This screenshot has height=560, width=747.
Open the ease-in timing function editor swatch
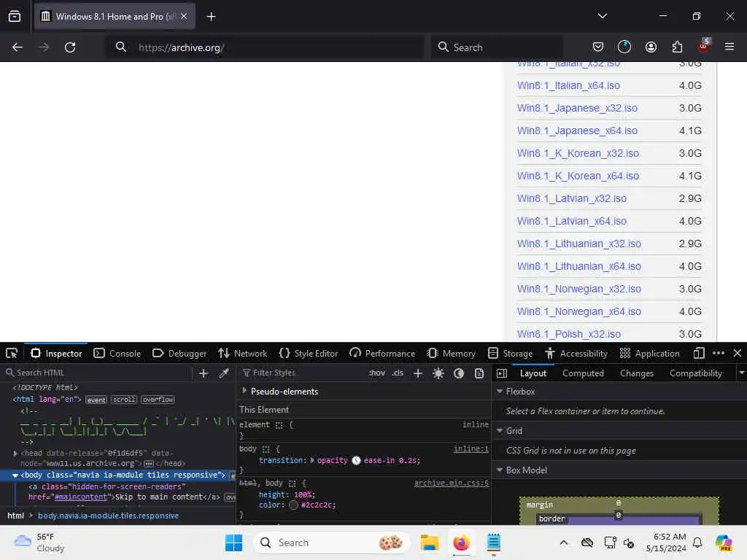pyautogui.click(x=356, y=461)
